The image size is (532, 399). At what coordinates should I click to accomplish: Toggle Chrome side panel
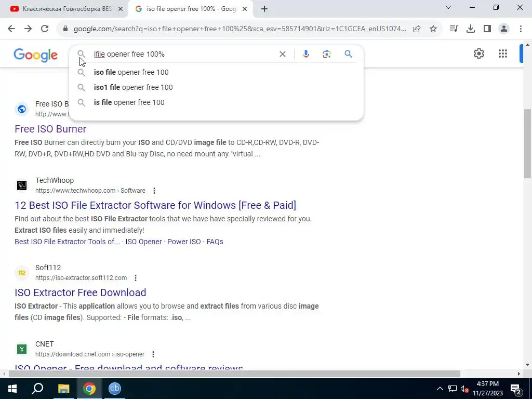487,29
